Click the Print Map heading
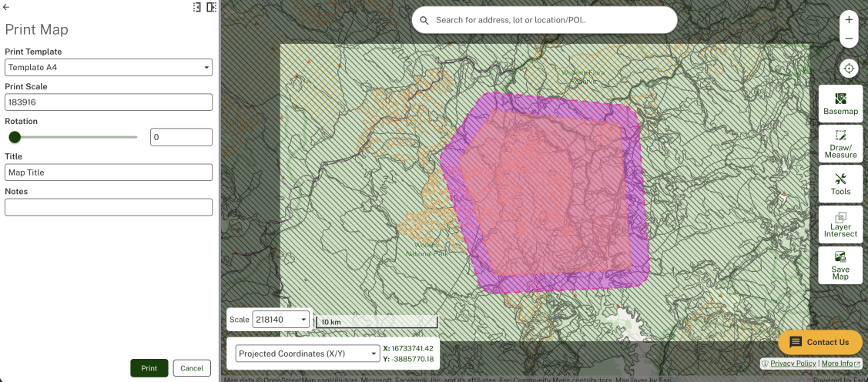The height and width of the screenshot is (382, 868). pyautogui.click(x=36, y=30)
